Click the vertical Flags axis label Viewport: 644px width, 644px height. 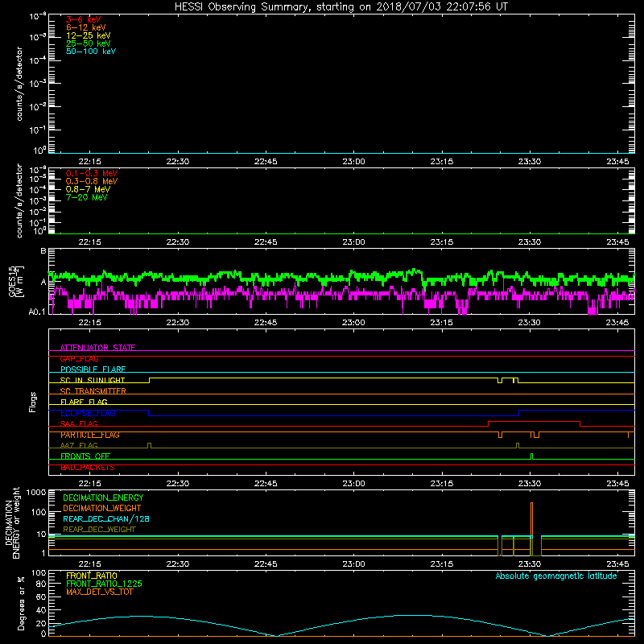point(33,402)
